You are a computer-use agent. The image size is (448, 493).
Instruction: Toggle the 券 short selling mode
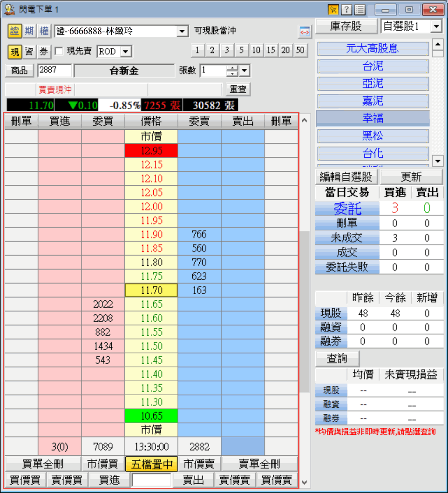pyautogui.click(x=43, y=51)
